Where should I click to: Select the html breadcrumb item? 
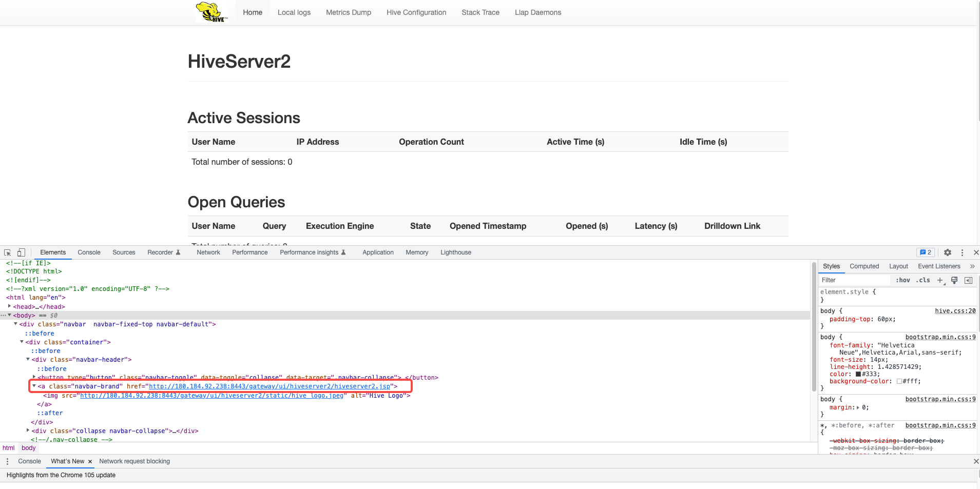click(9, 448)
